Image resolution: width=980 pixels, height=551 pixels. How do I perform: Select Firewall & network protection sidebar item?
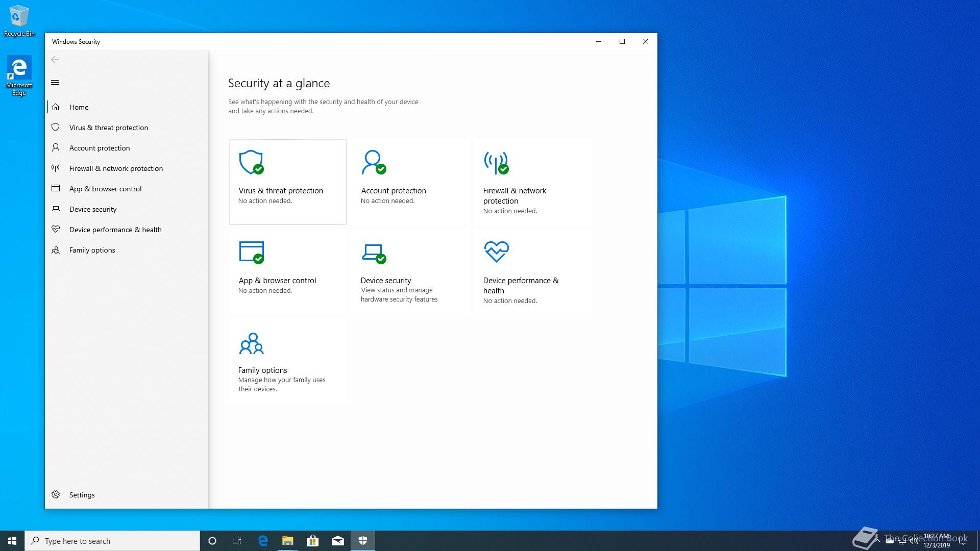pos(127,168)
